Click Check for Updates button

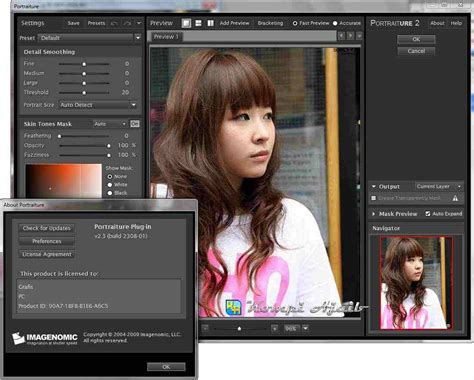click(47, 228)
